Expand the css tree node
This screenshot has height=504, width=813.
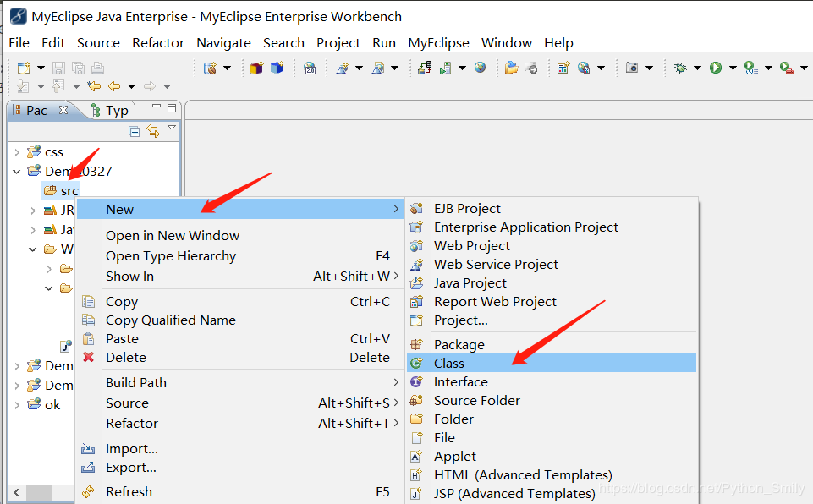pos(19,151)
